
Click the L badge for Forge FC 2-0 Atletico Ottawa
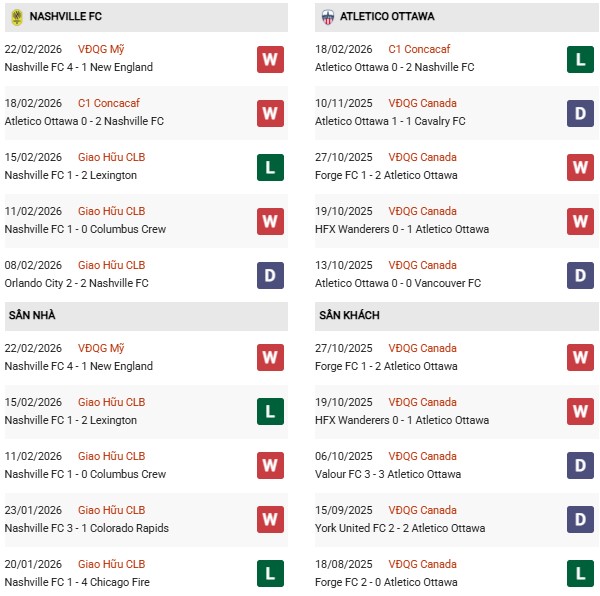point(581,573)
